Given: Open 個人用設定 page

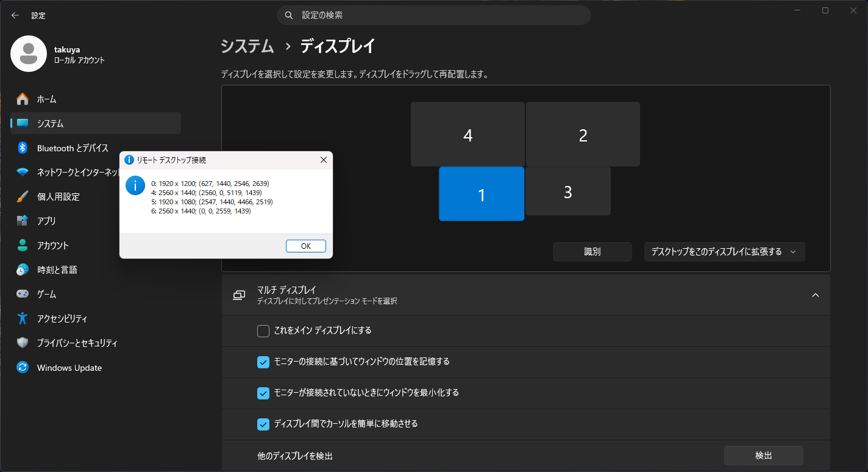Looking at the screenshot, I should tap(96, 196).
